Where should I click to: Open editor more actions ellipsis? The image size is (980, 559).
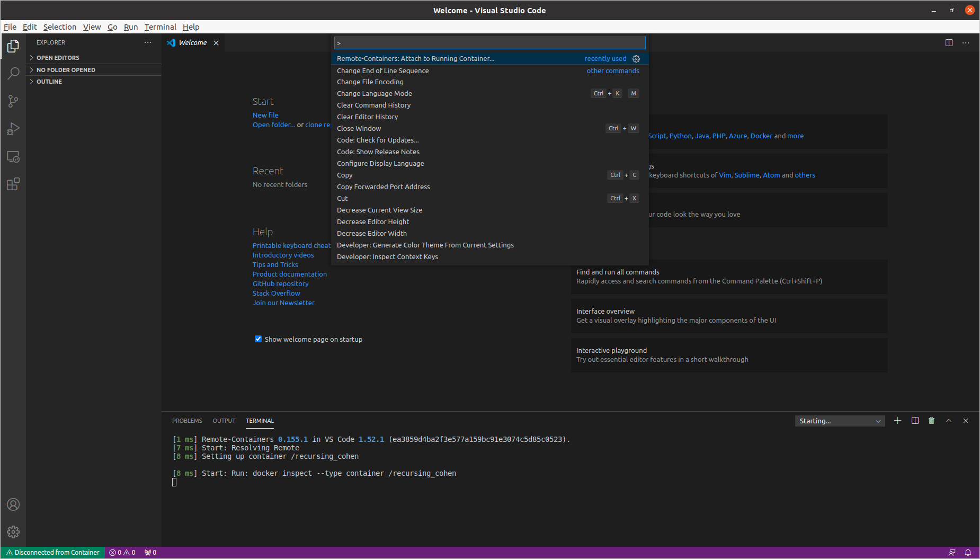coord(966,43)
